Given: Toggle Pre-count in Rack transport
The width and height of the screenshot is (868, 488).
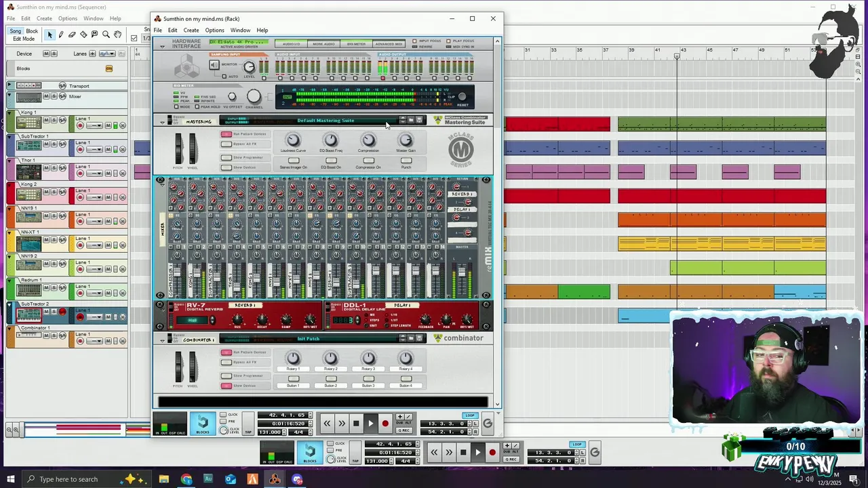Looking at the screenshot, I should click(x=223, y=422).
